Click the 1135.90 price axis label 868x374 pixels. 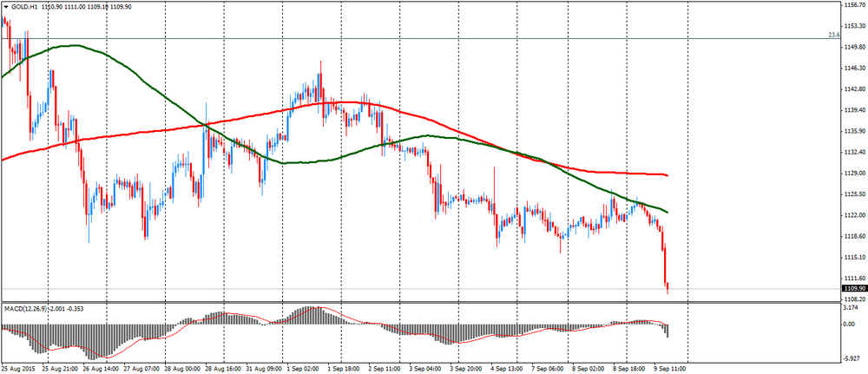[x=855, y=131]
